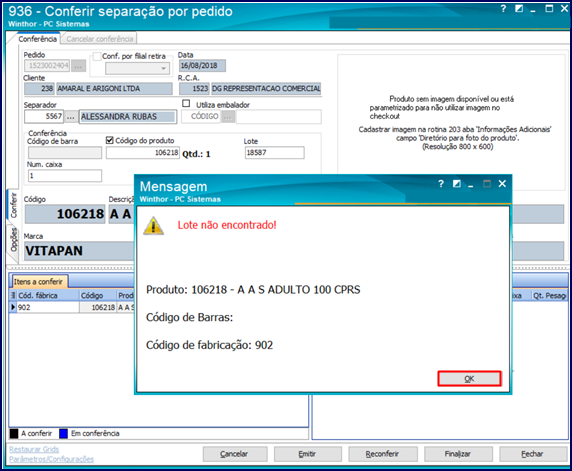Click the restore-down icon in main title bar
The image size is (572, 471).
519,8
